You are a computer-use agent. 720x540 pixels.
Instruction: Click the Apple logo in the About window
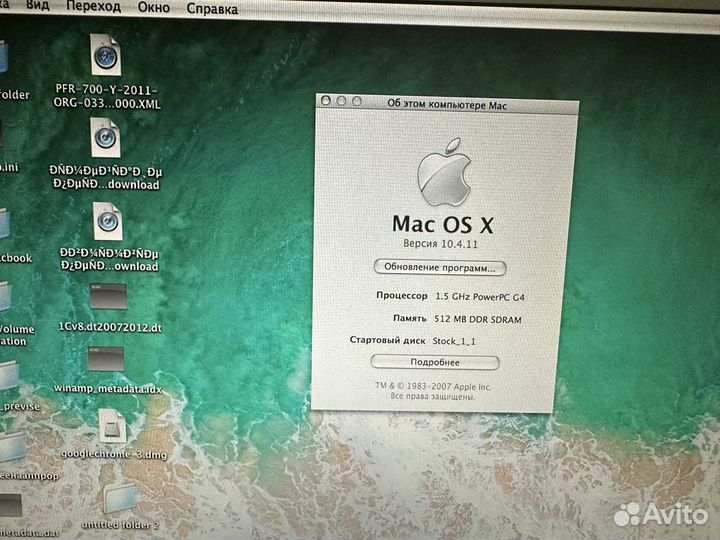[444, 172]
